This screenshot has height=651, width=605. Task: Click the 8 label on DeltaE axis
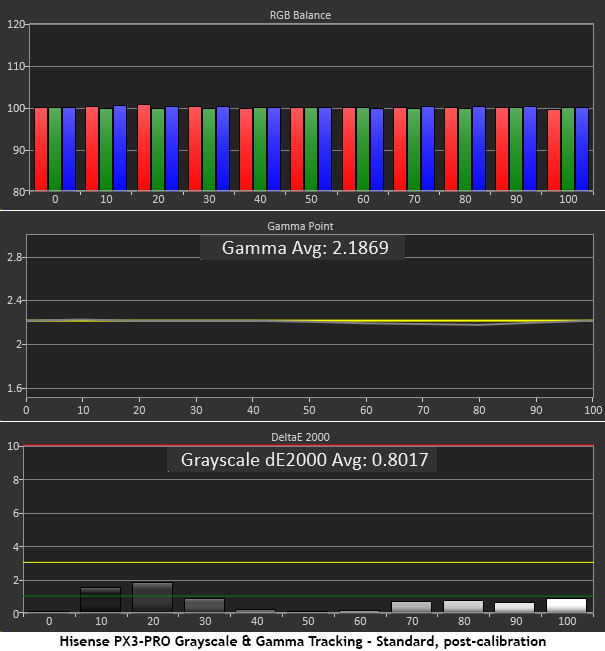pyautogui.click(x=16, y=480)
